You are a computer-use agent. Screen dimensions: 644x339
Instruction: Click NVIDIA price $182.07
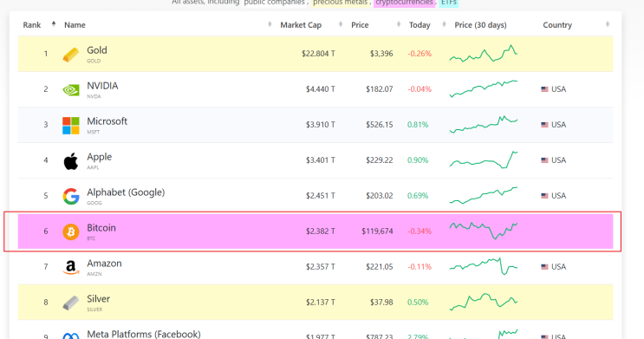pos(380,89)
